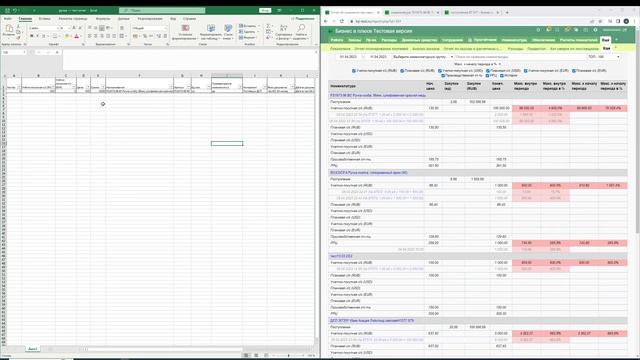The width and height of the screenshot is (640, 360).
Task: Click Анализ заказов link in yellow submenu
Action: click(x=425, y=49)
